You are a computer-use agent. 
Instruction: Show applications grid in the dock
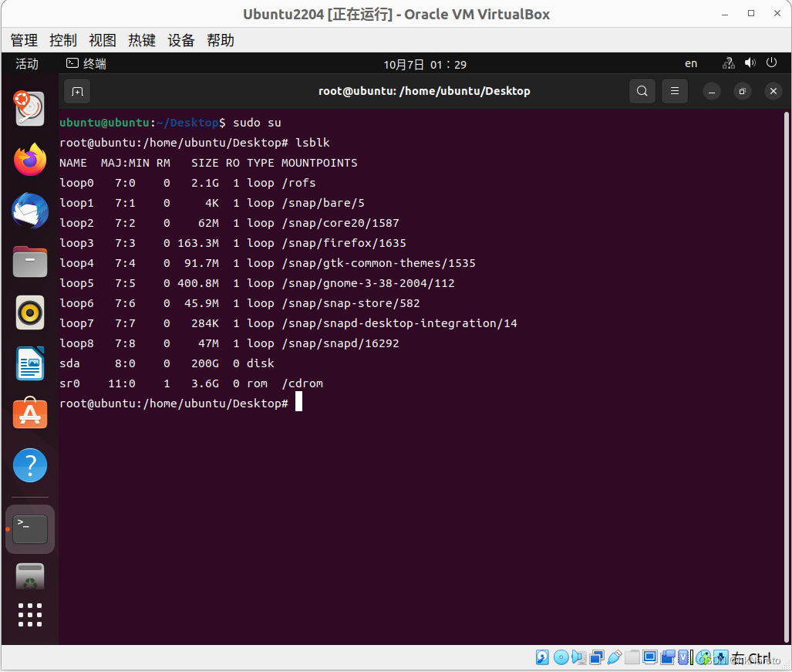30,615
